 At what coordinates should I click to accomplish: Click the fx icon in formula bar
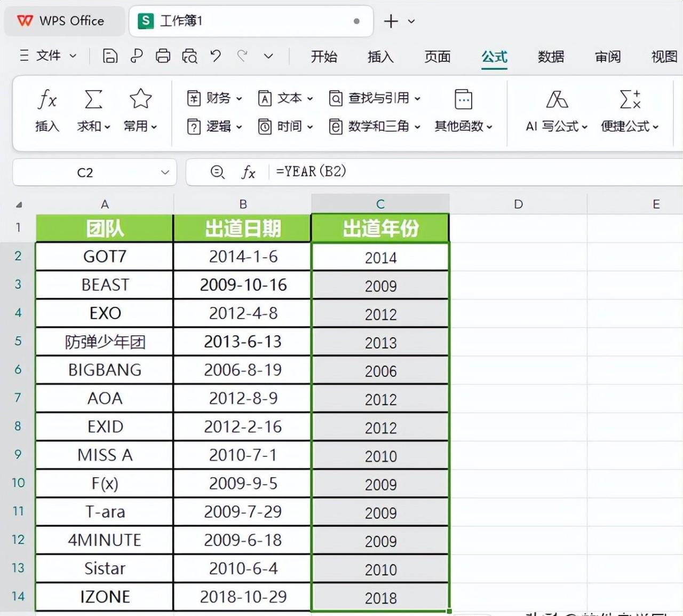pyautogui.click(x=248, y=172)
